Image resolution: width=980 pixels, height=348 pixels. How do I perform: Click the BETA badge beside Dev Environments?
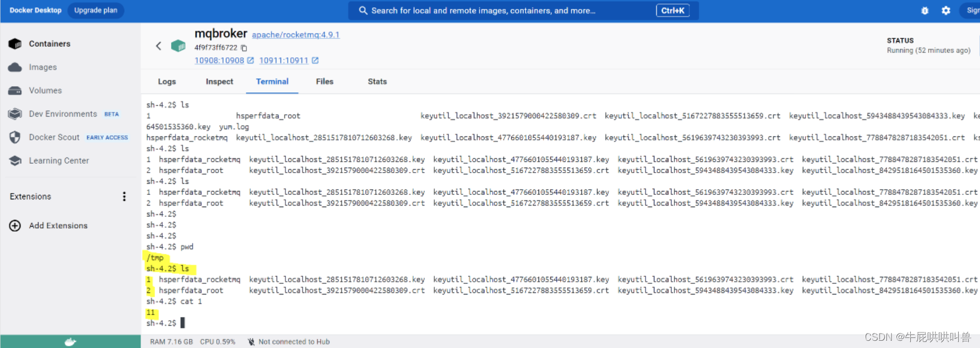click(x=111, y=114)
